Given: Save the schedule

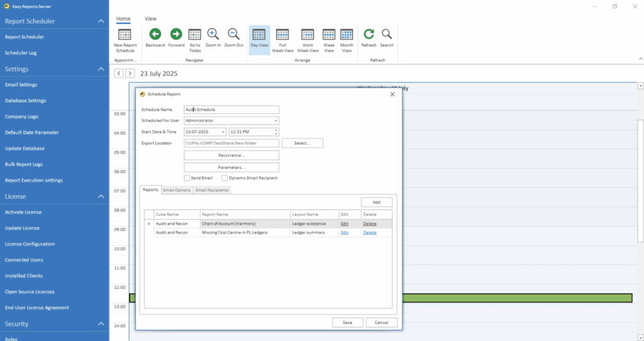Looking at the screenshot, I should 347,323.
